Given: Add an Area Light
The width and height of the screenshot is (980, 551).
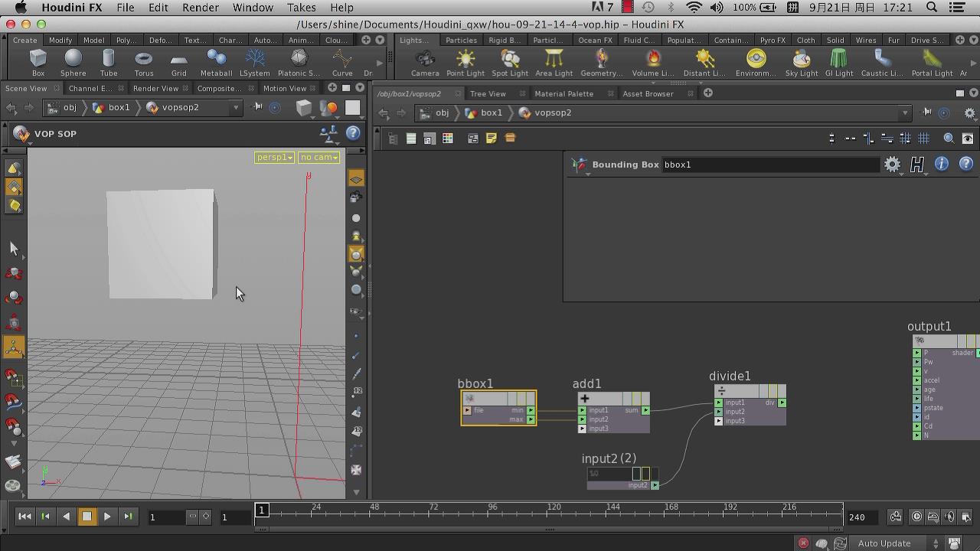Looking at the screenshot, I should tap(554, 63).
